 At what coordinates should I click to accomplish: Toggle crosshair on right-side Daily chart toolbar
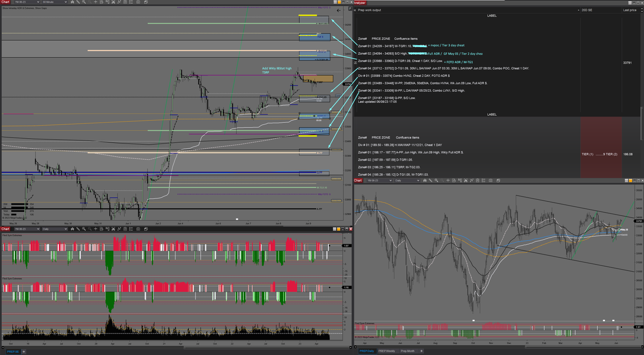pos(448,180)
